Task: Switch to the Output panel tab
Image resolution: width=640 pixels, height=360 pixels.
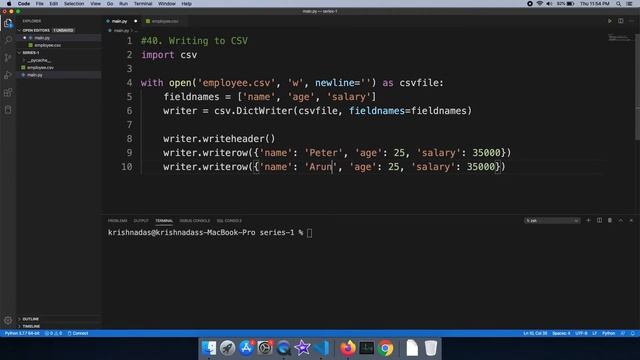Action: (141, 220)
